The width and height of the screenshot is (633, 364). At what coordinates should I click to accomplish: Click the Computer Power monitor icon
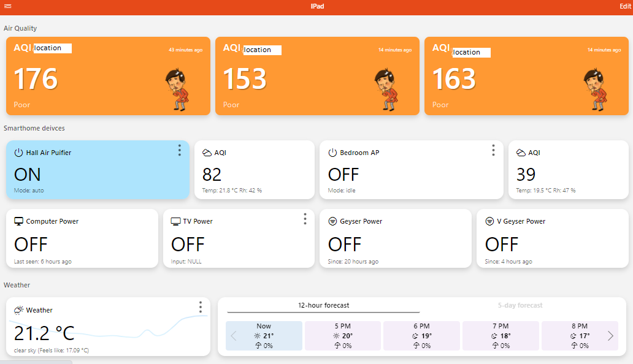[18, 221]
